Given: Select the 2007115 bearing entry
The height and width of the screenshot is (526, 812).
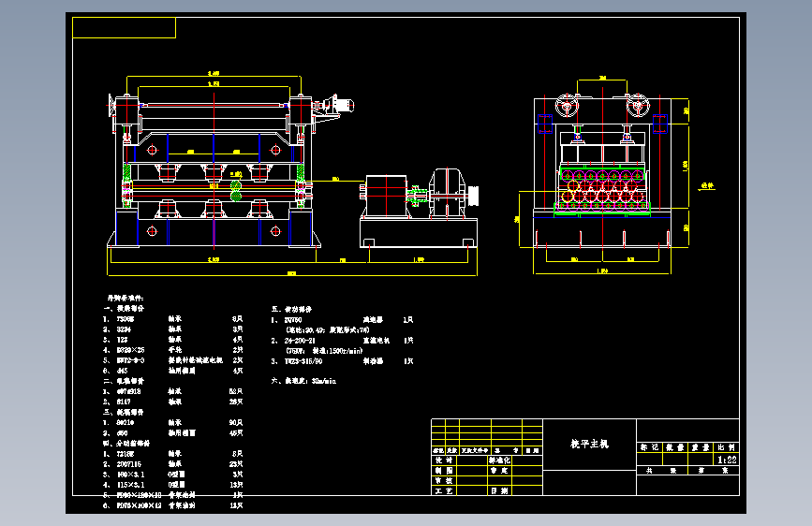Looking at the screenshot, I should pos(172,464).
